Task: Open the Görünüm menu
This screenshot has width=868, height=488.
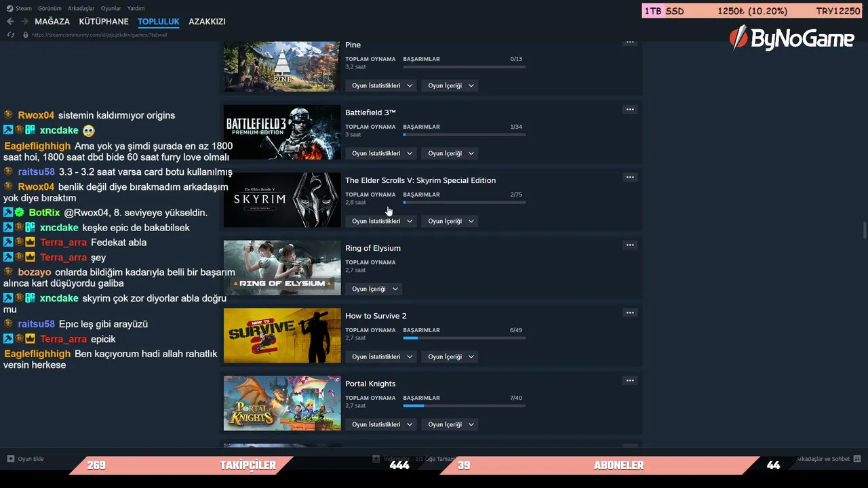Action: tap(50, 8)
